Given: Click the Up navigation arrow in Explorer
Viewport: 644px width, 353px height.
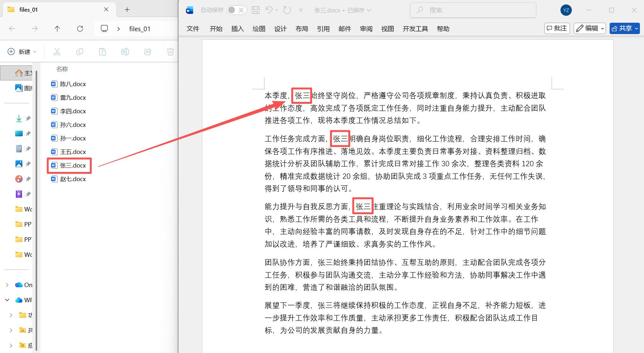Looking at the screenshot, I should 57,28.
